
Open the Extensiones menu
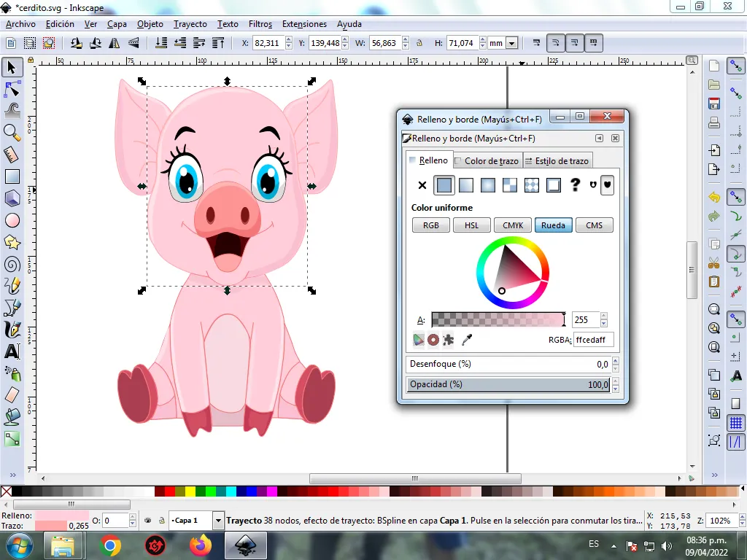304,24
